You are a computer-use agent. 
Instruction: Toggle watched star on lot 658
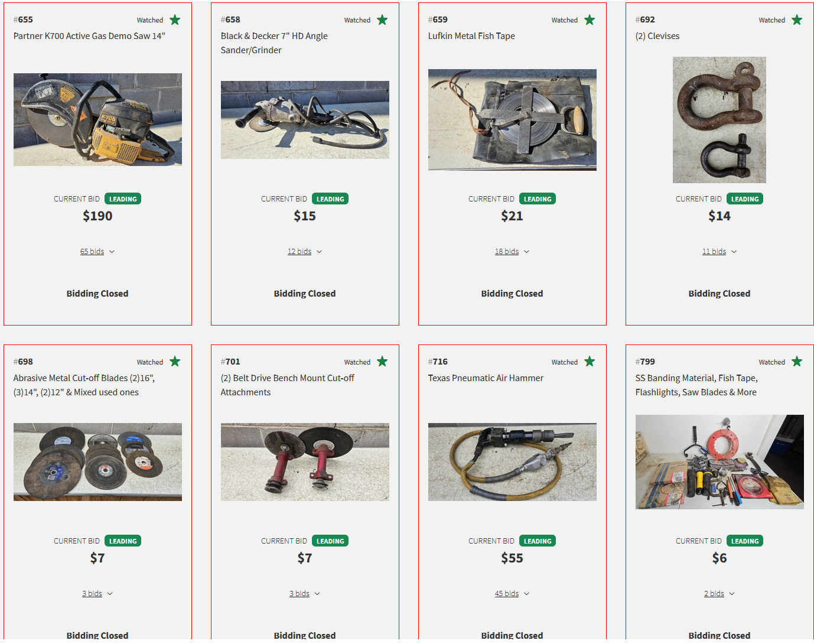(x=382, y=20)
